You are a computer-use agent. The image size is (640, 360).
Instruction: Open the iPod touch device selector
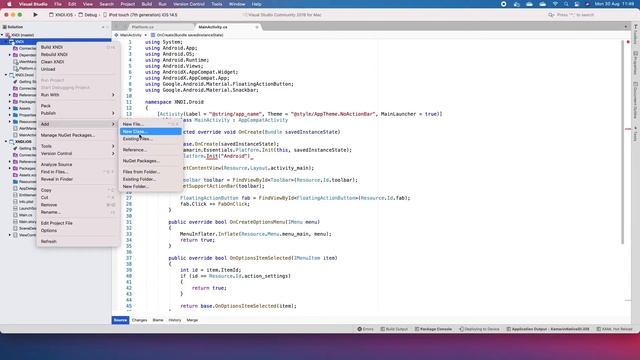point(141,15)
